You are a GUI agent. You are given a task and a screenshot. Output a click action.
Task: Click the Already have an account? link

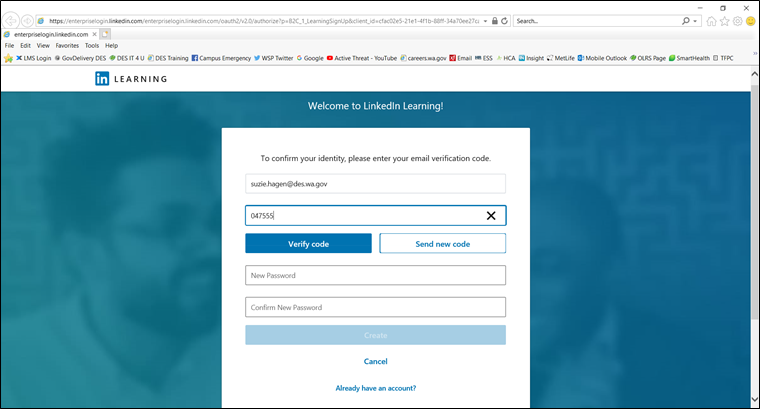click(376, 388)
